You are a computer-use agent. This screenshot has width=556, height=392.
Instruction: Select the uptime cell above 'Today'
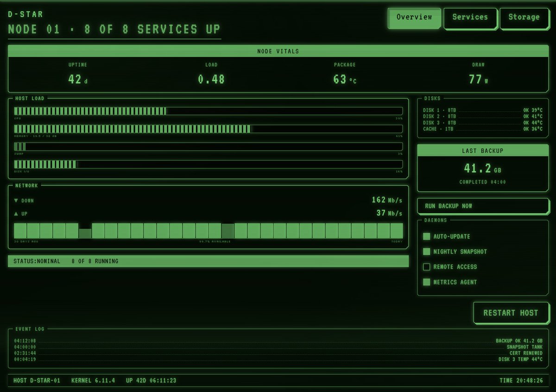(397, 231)
